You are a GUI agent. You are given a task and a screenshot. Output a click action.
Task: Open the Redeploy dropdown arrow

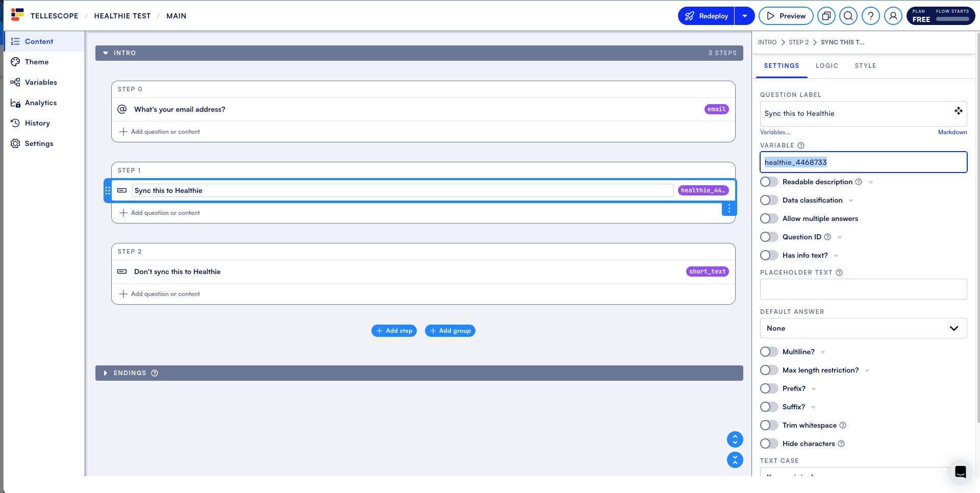(x=745, y=16)
